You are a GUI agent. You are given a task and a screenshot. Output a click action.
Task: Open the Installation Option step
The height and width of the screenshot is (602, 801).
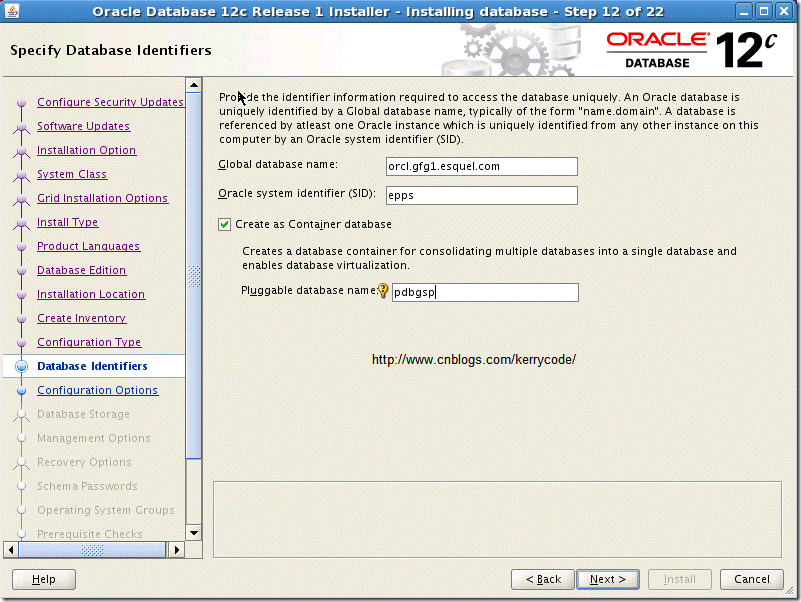tap(86, 150)
